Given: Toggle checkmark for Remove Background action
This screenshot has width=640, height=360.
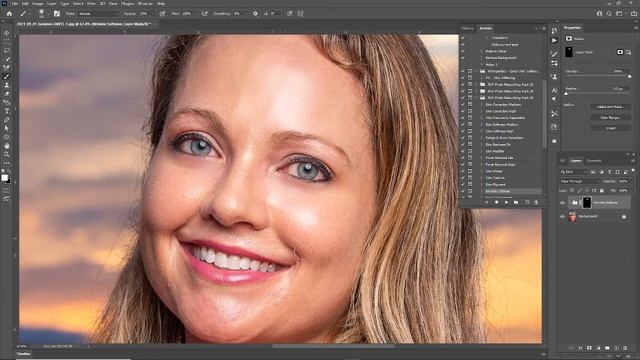Looking at the screenshot, I should [463, 58].
